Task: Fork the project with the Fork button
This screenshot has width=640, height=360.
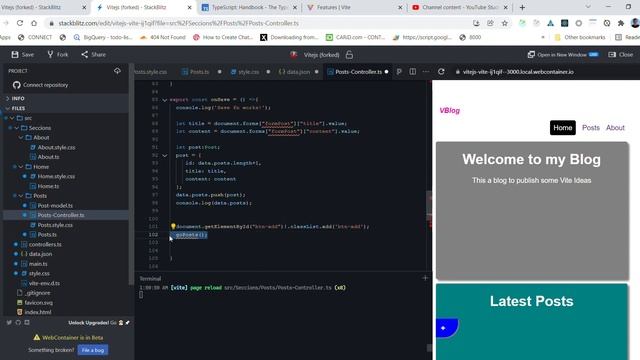Action: coord(58,54)
